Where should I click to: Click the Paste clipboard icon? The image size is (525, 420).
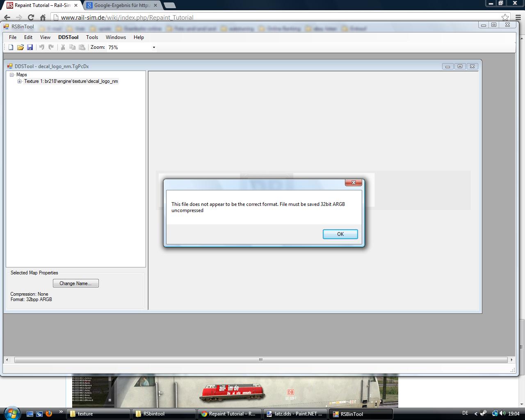(x=82, y=47)
